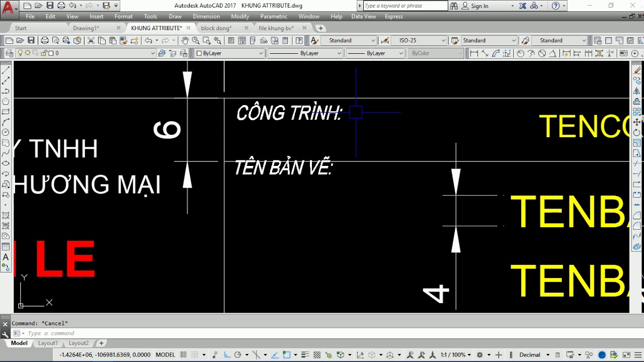Image resolution: width=644 pixels, height=362 pixels.
Task: Open the annotation scale 1:1 / 100% dropdown
Action: pyautogui.click(x=456, y=354)
